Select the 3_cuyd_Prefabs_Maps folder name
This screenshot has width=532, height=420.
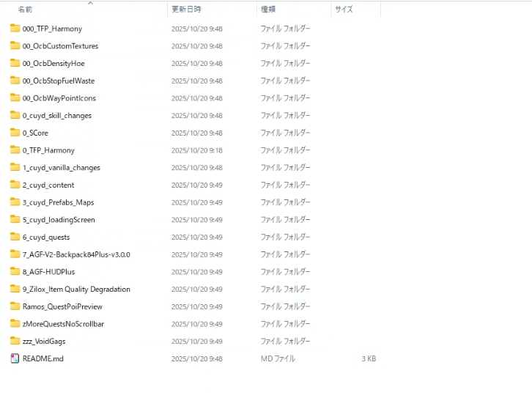point(58,202)
